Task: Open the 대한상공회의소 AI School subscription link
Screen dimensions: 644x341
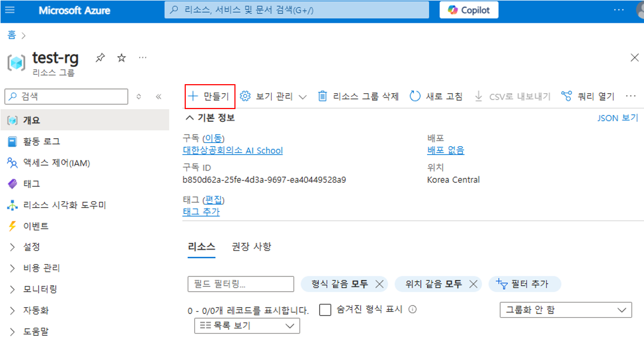Action: point(232,150)
